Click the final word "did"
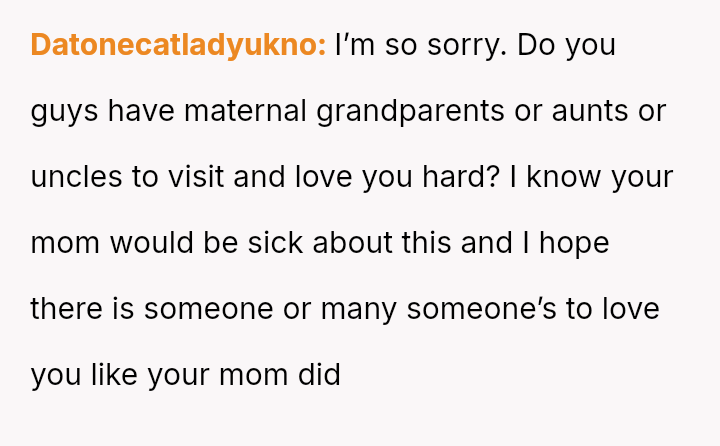Image resolution: width=720 pixels, height=446 pixels. (319, 374)
